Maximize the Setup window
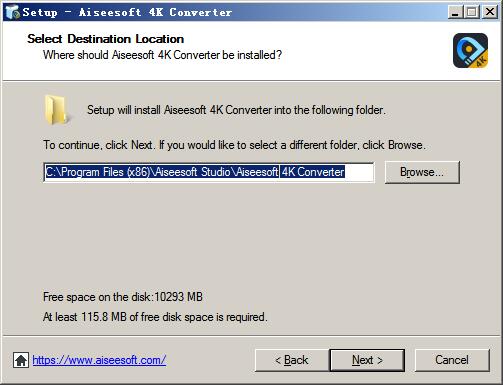 pos(472,12)
